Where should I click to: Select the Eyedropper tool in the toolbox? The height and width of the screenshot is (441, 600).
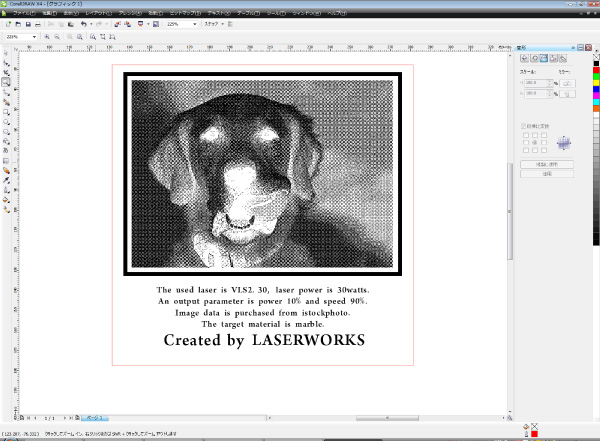point(6,180)
